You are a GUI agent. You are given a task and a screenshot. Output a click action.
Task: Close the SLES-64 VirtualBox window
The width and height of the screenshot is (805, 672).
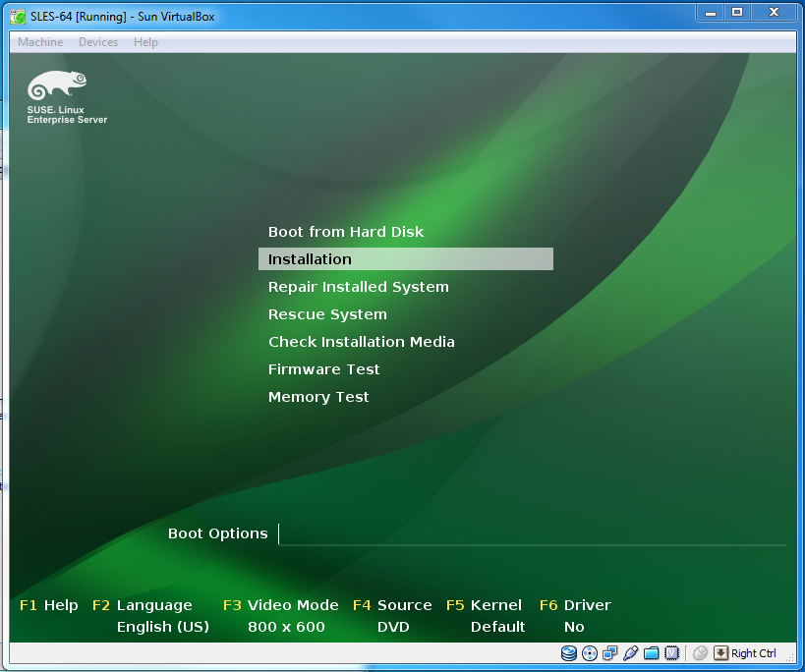click(774, 13)
